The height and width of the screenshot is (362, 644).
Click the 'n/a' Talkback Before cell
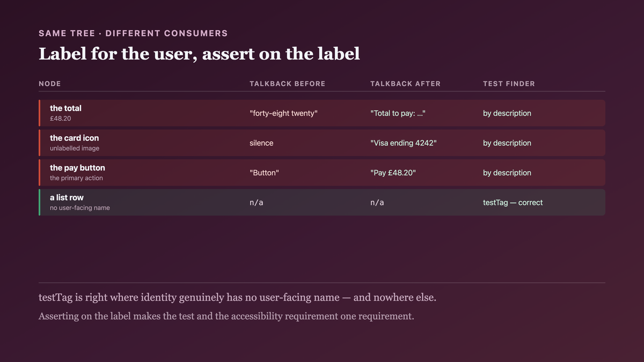[x=257, y=203]
